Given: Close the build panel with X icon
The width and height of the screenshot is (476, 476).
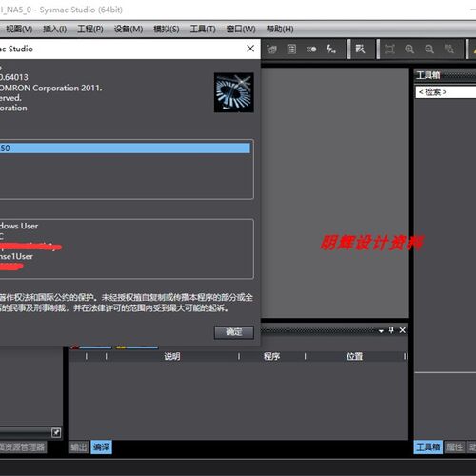Looking at the screenshot, I should 403,330.
